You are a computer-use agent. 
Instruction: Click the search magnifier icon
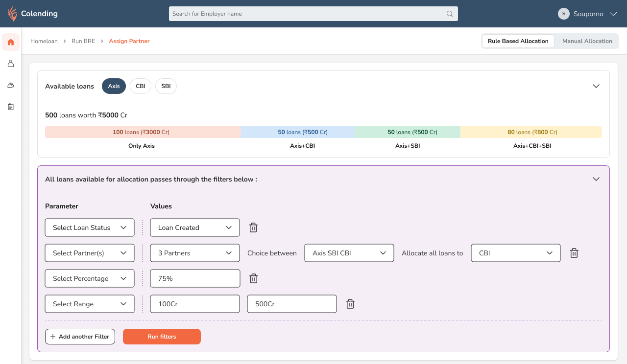coord(450,14)
